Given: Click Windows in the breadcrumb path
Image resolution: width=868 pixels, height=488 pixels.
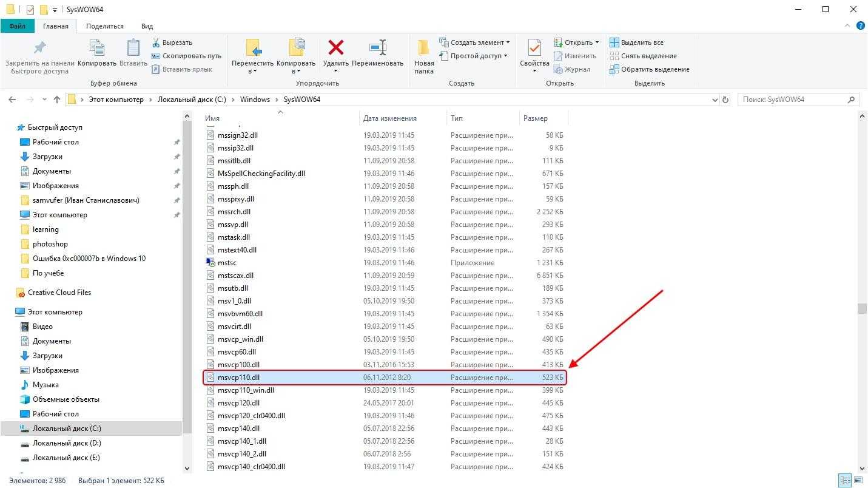Looking at the screenshot, I should 255,100.
